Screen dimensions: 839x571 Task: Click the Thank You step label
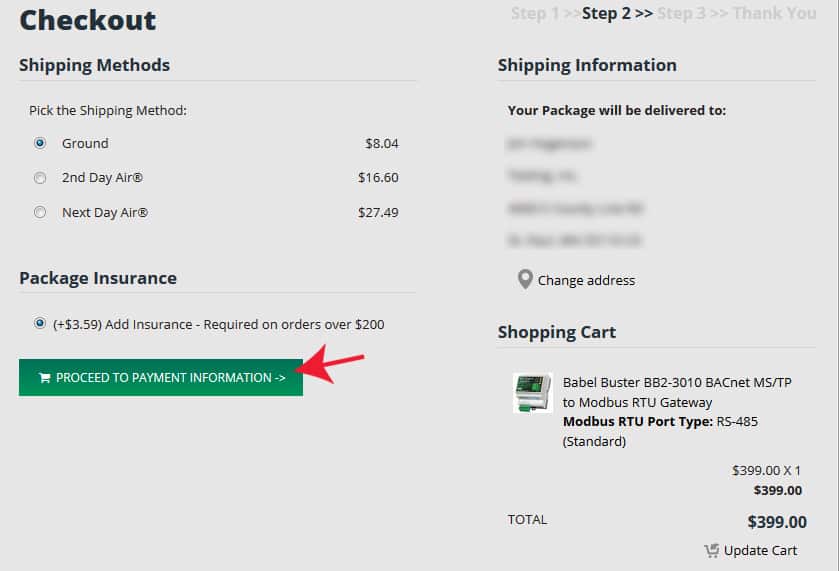774,13
